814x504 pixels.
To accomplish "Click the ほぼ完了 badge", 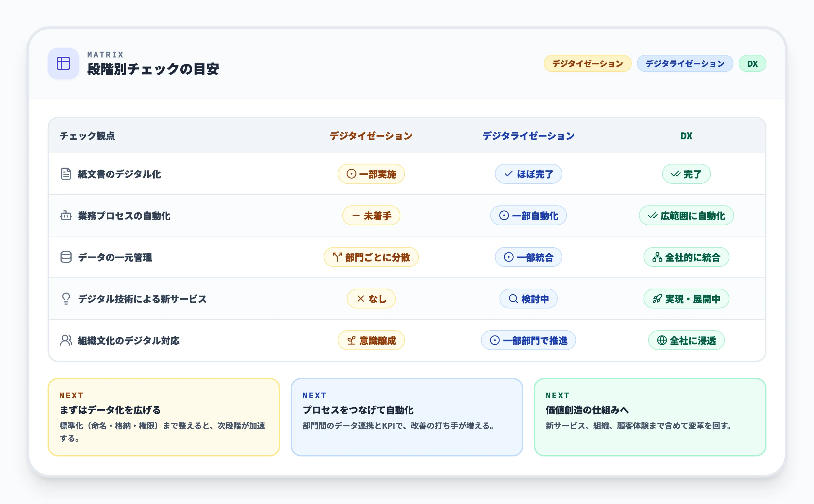I will point(528,174).
